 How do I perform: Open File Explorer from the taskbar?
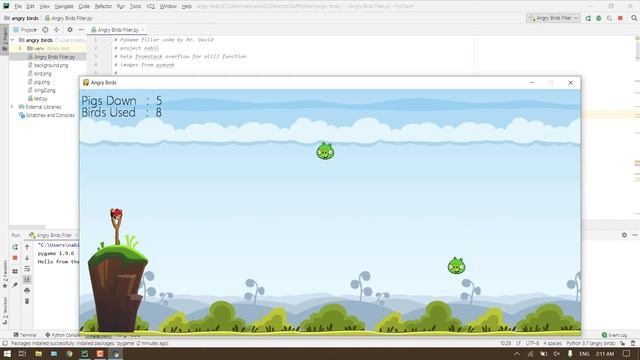click(38, 354)
